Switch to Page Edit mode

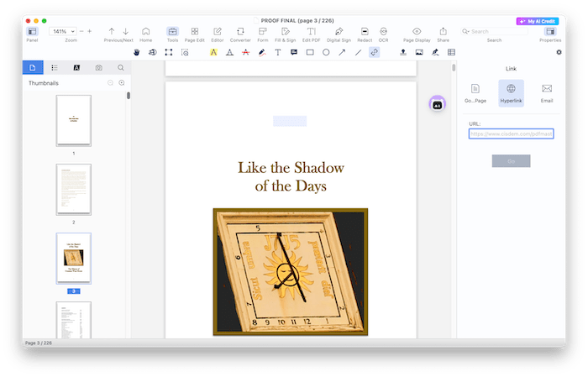click(195, 31)
